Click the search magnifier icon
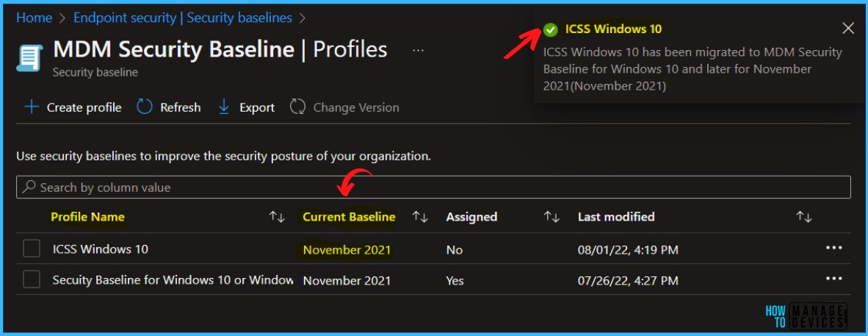Viewport: 868px width, 336px height. tap(29, 187)
